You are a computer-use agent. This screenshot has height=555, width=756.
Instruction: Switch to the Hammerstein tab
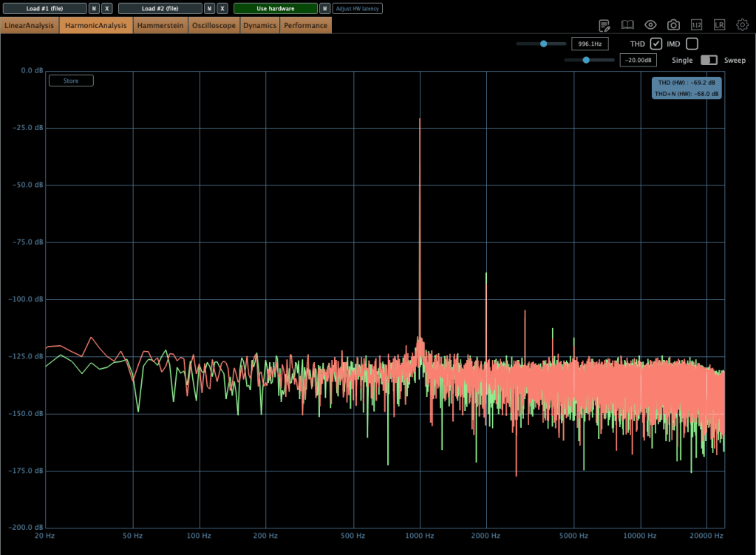point(160,26)
